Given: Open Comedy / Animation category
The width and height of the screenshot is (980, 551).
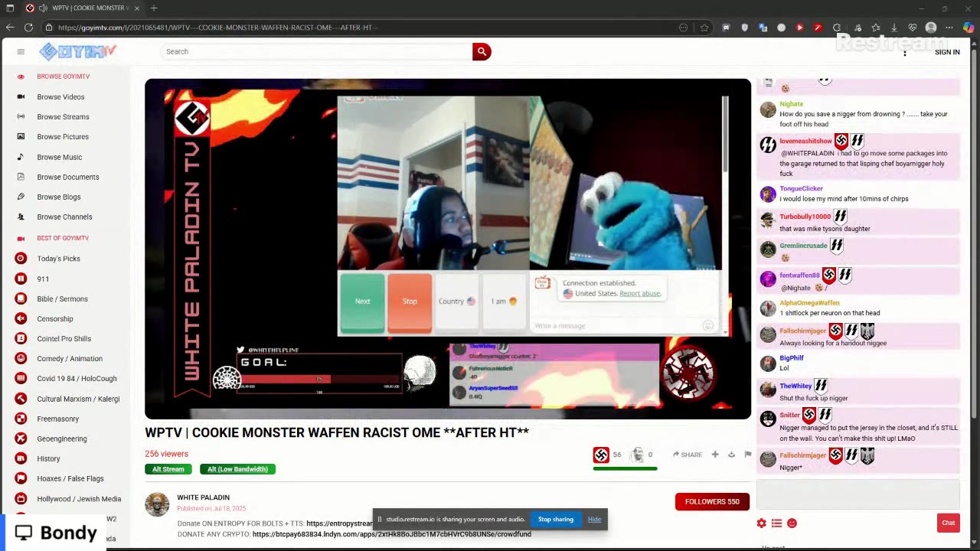Looking at the screenshot, I should [70, 358].
